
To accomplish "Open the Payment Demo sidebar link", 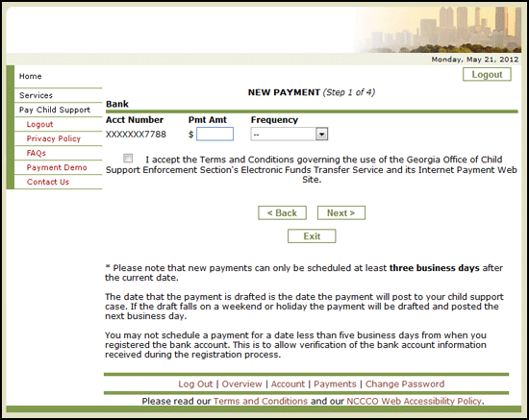I will click(57, 167).
